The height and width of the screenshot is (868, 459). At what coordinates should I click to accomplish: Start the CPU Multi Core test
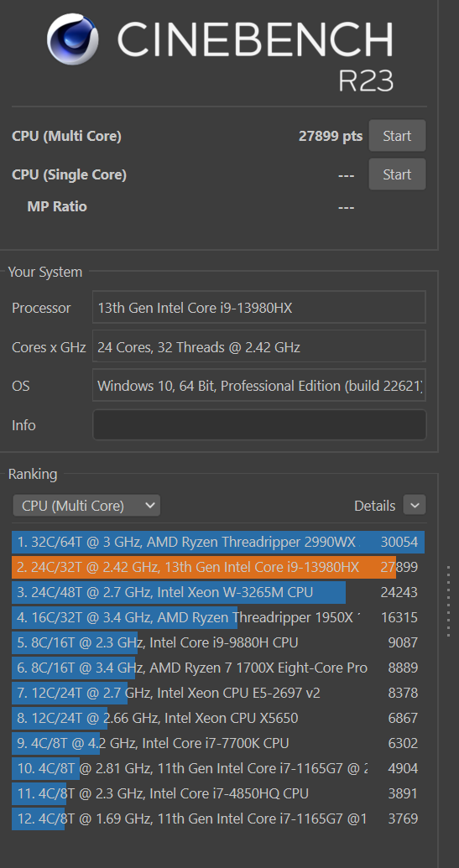pos(397,136)
